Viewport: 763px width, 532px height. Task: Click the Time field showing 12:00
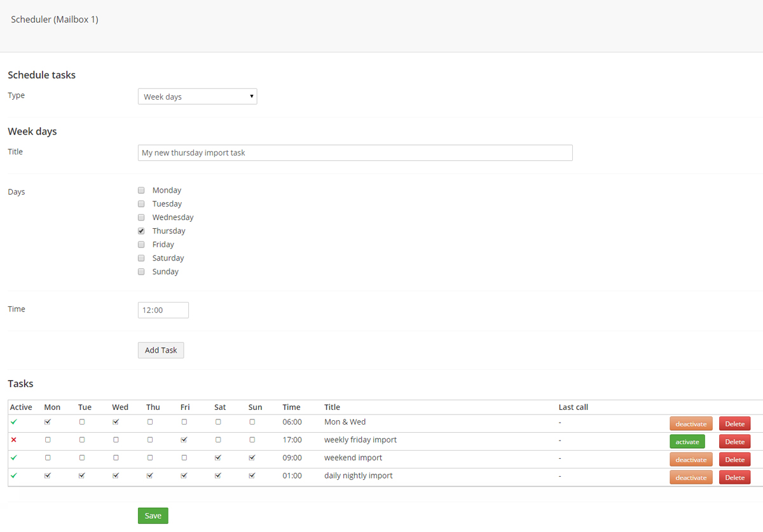163,310
